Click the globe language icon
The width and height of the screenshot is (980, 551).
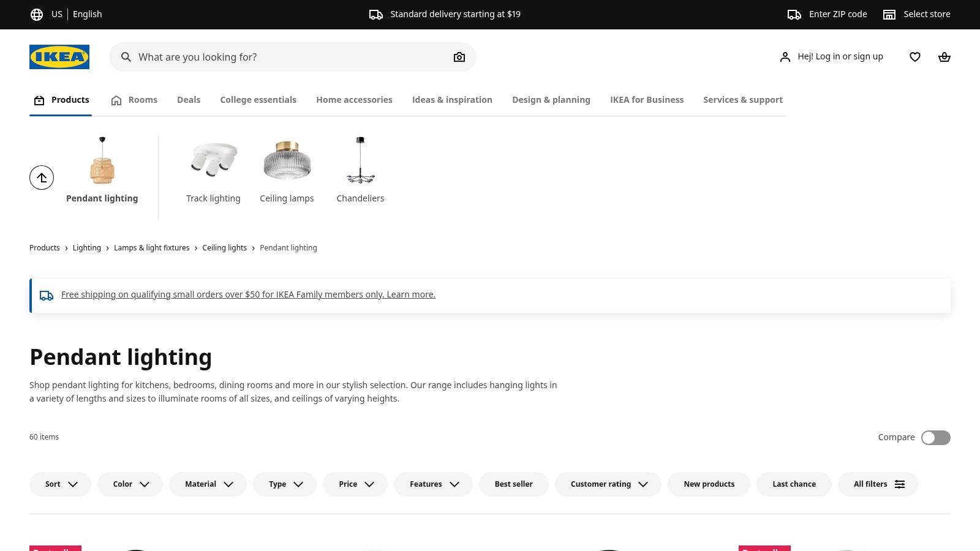point(37,15)
